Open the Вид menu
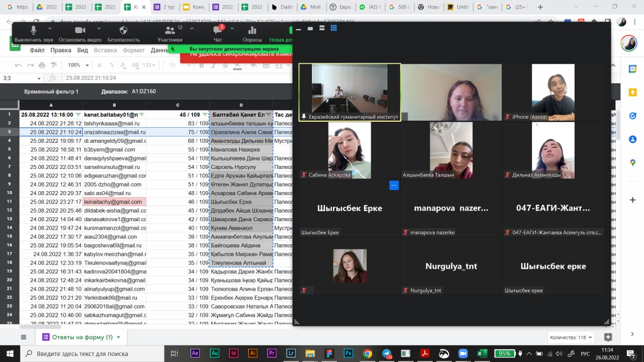This screenshot has height=362, width=644. coord(83,50)
